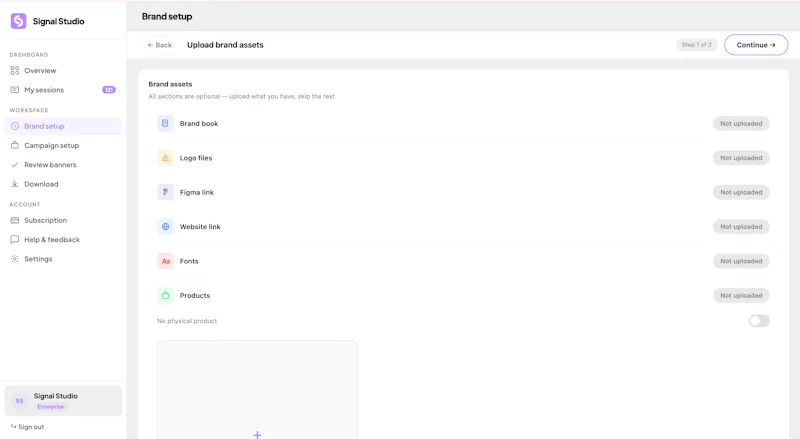The height and width of the screenshot is (439, 800).
Task: Click the Website link globe icon
Action: coord(165,227)
